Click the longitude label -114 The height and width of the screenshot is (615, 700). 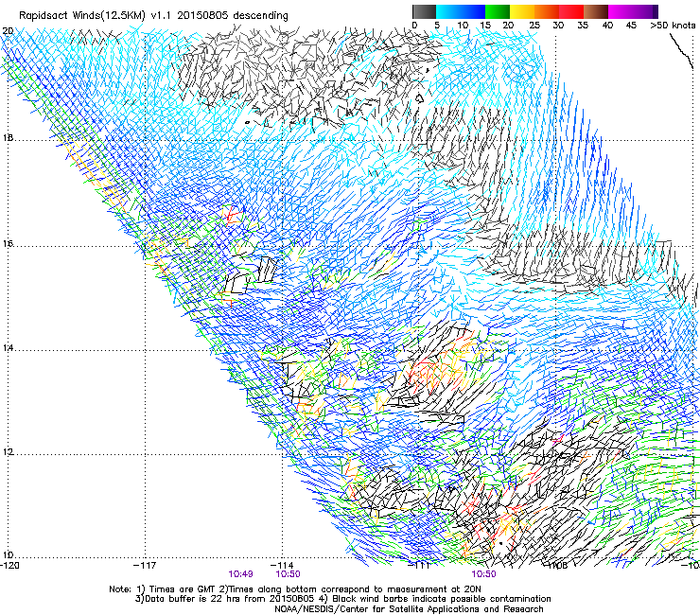(x=282, y=566)
